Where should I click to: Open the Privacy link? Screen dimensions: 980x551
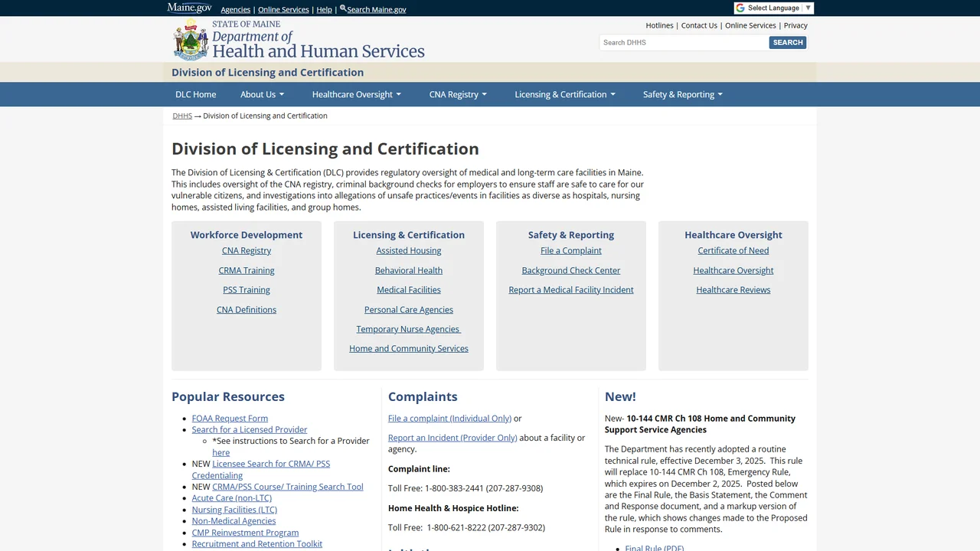(795, 25)
